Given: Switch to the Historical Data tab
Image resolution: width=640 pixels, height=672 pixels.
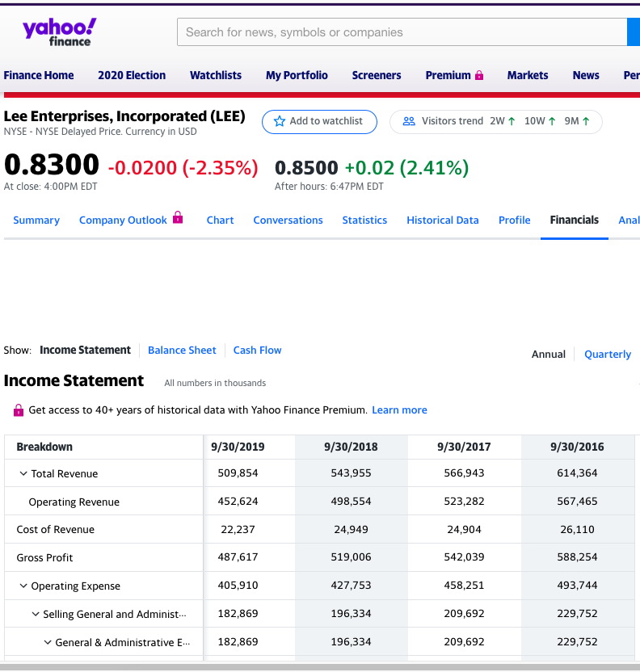Looking at the screenshot, I should 443,220.
